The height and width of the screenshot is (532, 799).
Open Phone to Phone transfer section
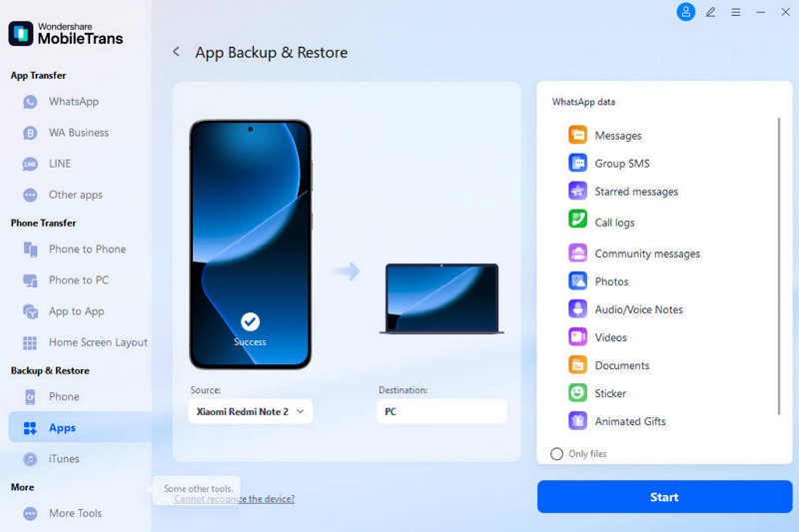(x=87, y=250)
